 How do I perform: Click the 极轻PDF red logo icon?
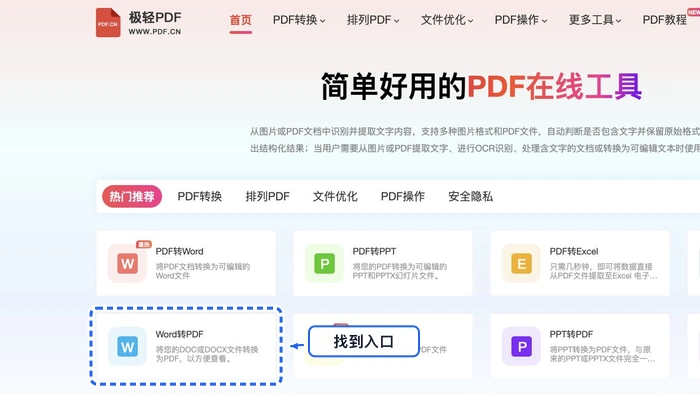point(108,23)
